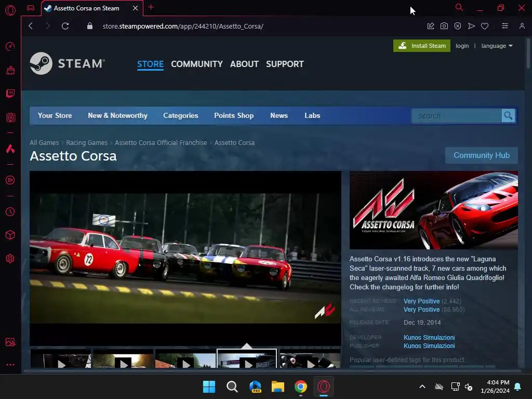This screenshot has width=532, height=399.
Task: Open a new browser tab
Action: click(151, 7)
